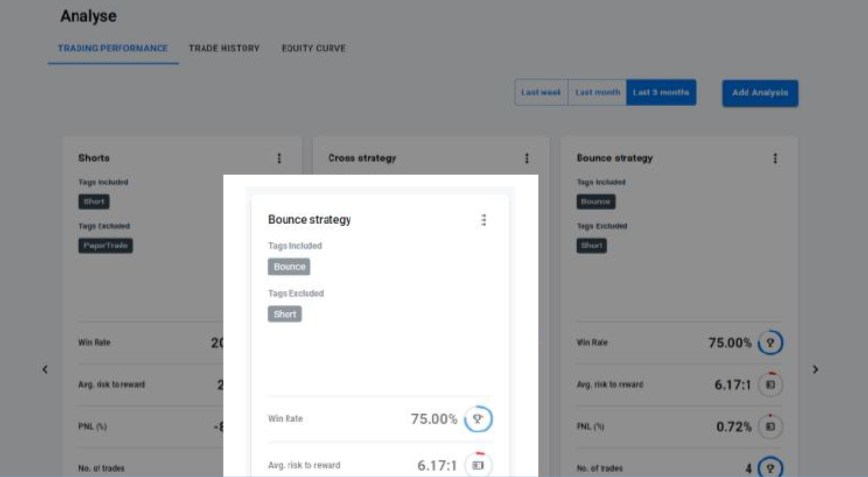This screenshot has width=868, height=477.
Task: Open the Cross strategy card options menu
Action: (x=527, y=158)
